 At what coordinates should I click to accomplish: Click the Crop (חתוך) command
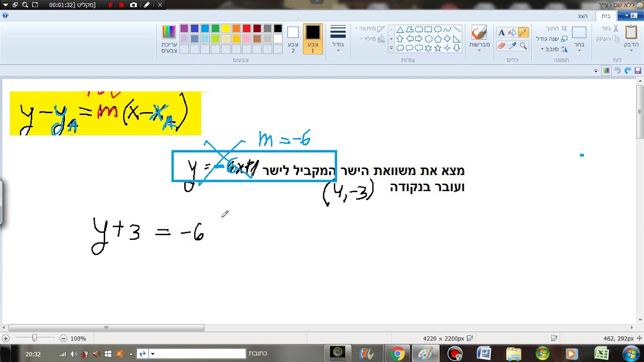pyautogui.click(x=556, y=29)
